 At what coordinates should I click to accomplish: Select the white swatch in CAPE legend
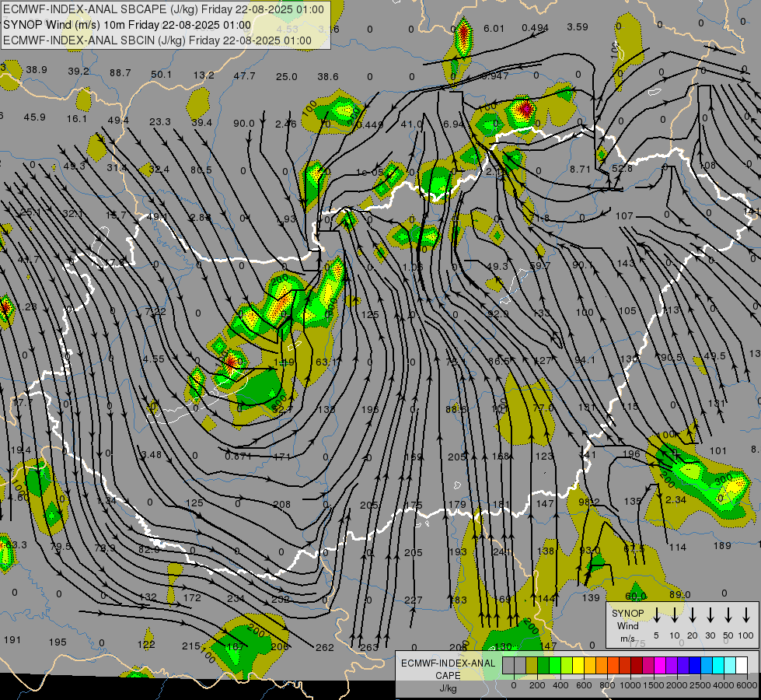(x=741, y=666)
